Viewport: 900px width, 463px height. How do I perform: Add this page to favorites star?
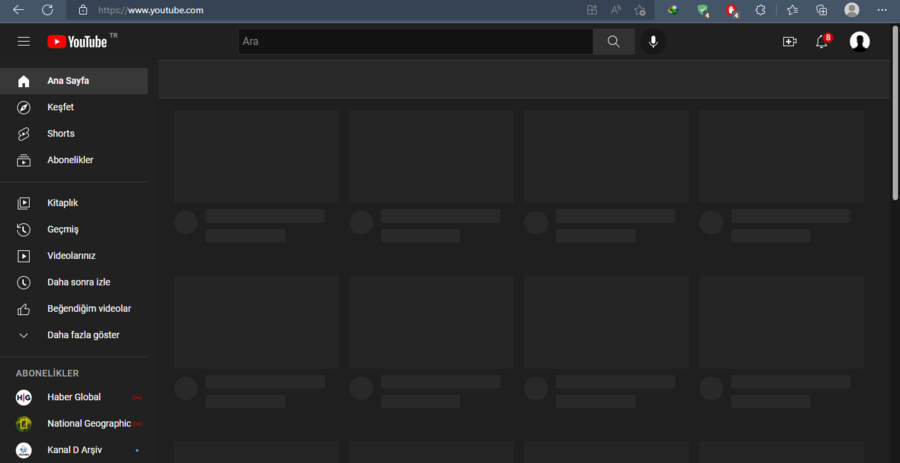(640, 10)
